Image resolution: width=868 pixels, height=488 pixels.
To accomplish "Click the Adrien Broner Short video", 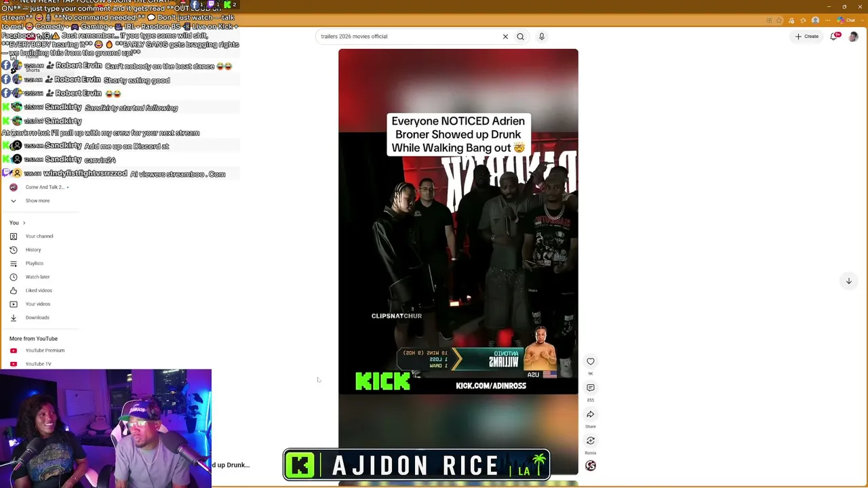I will pos(458,262).
